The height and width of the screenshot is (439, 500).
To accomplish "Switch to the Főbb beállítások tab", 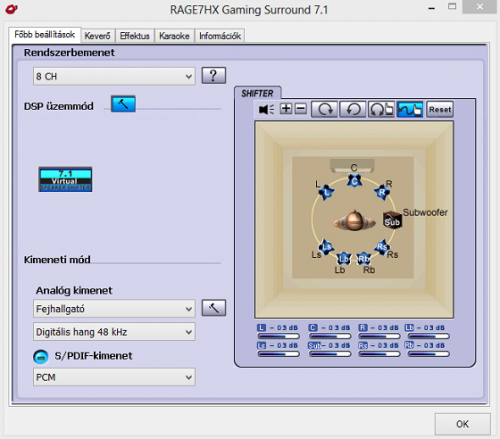I will [45, 35].
